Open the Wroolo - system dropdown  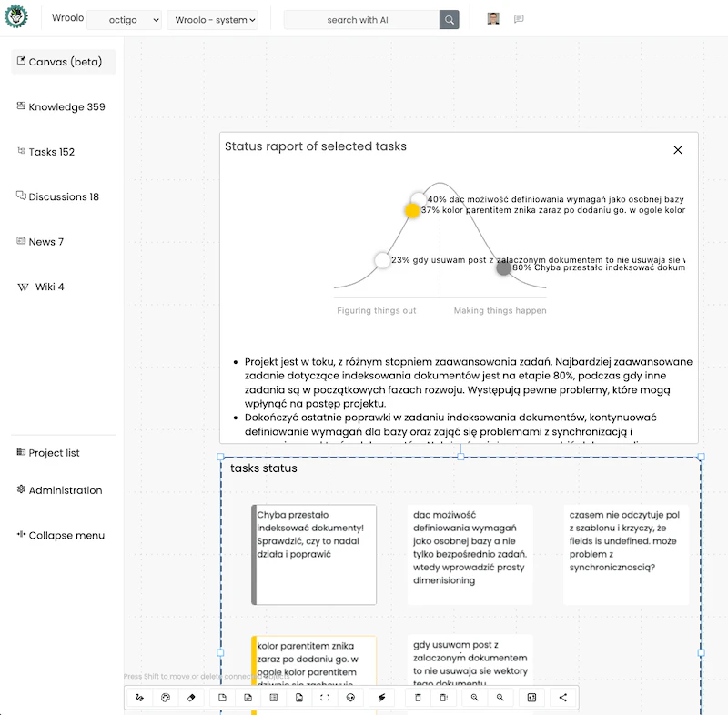211,18
